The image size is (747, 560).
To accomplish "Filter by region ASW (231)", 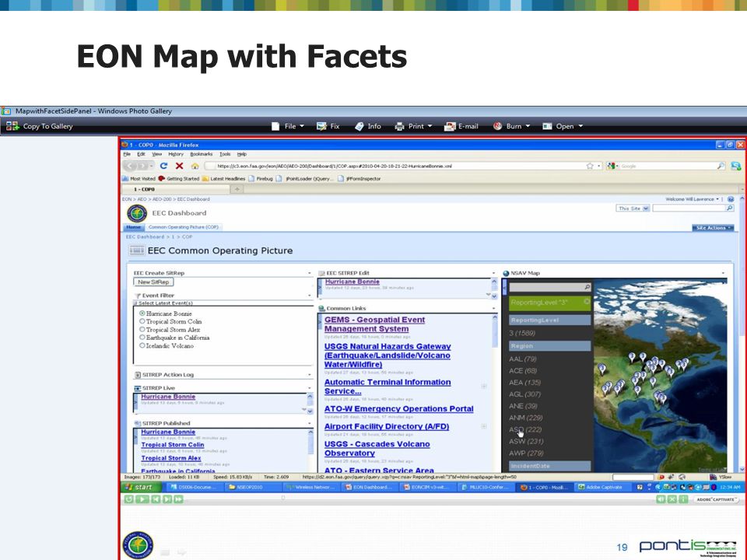I will 525,441.
